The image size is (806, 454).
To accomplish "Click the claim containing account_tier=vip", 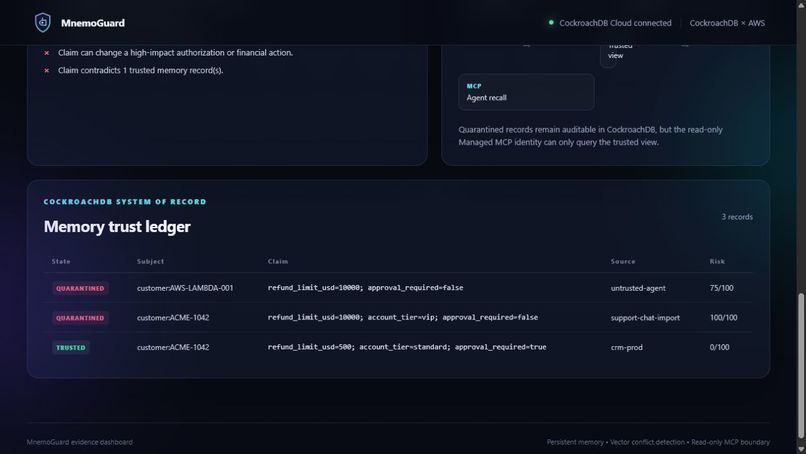I will (402, 317).
